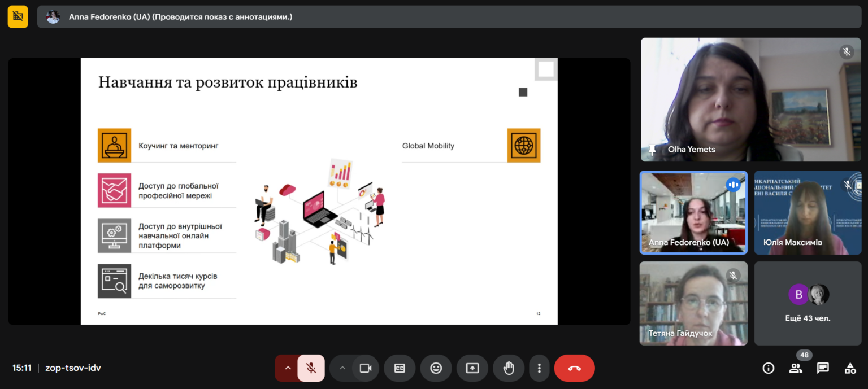868x389 pixels.
Task: Expand the camera video settings arrow
Action: [x=342, y=368]
